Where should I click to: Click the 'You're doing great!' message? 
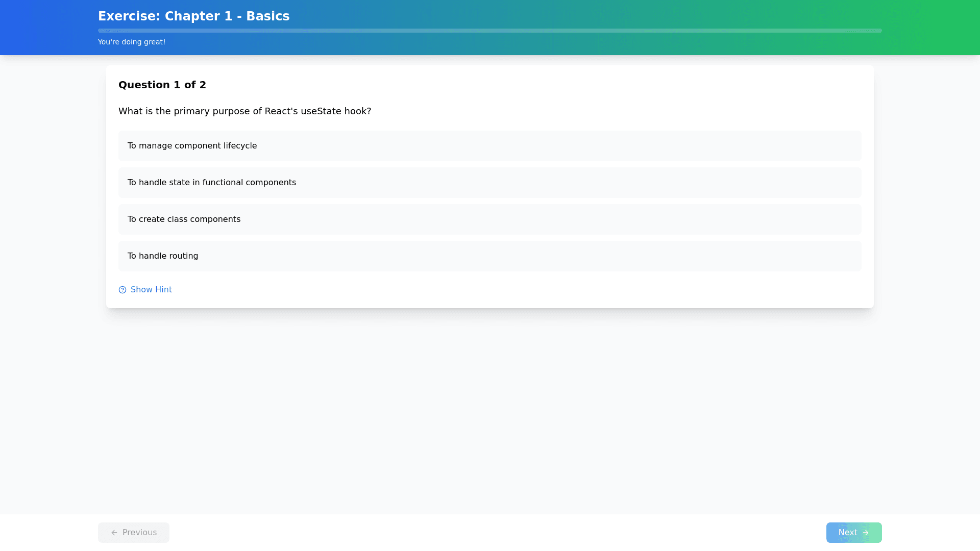pyautogui.click(x=132, y=42)
